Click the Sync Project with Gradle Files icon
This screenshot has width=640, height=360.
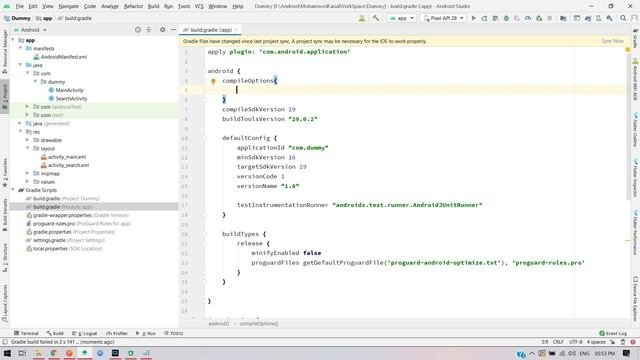click(588, 18)
